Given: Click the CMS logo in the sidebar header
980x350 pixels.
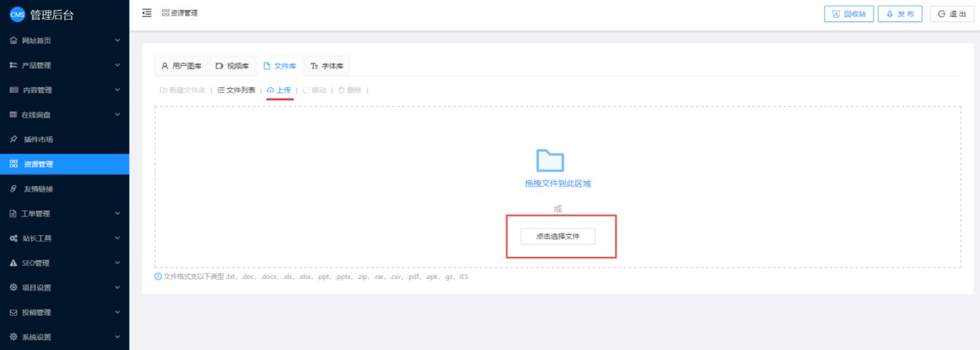Looking at the screenshot, I should [x=17, y=14].
